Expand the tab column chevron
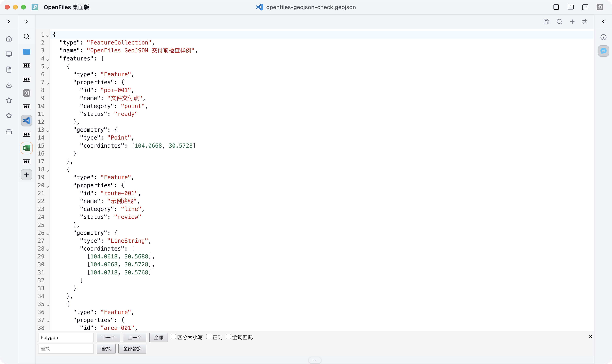This screenshot has width=612, height=364. pyautogui.click(x=27, y=22)
